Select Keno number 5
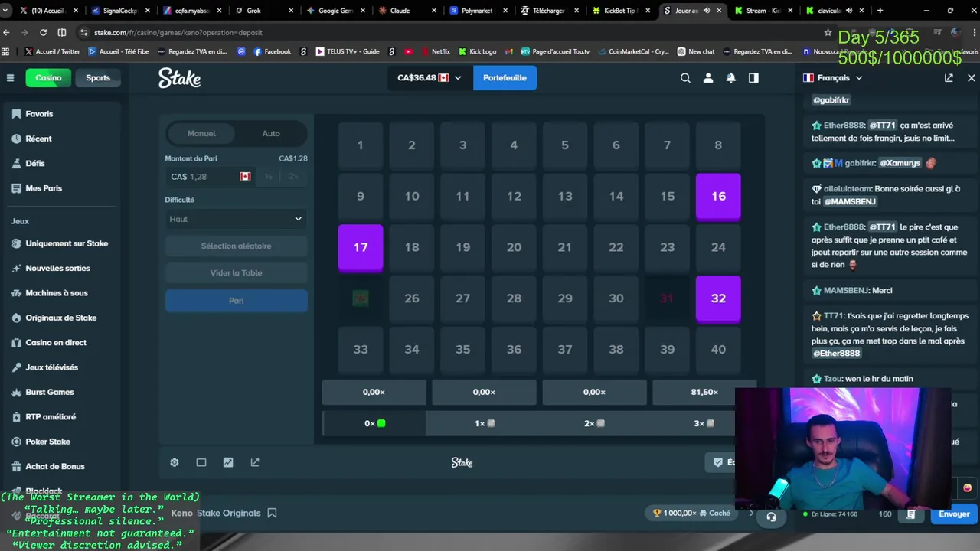Image resolution: width=980 pixels, height=551 pixels. (565, 145)
